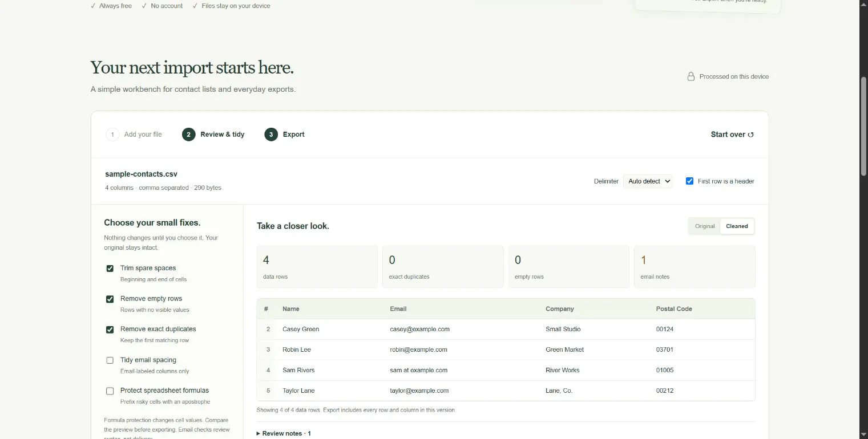Click the step 2 circle for Review & tidy
The width and height of the screenshot is (868, 439).
[189, 135]
